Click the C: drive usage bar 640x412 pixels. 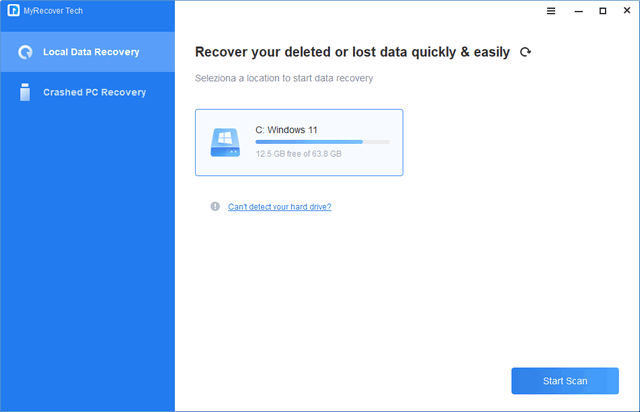[x=322, y=142]
